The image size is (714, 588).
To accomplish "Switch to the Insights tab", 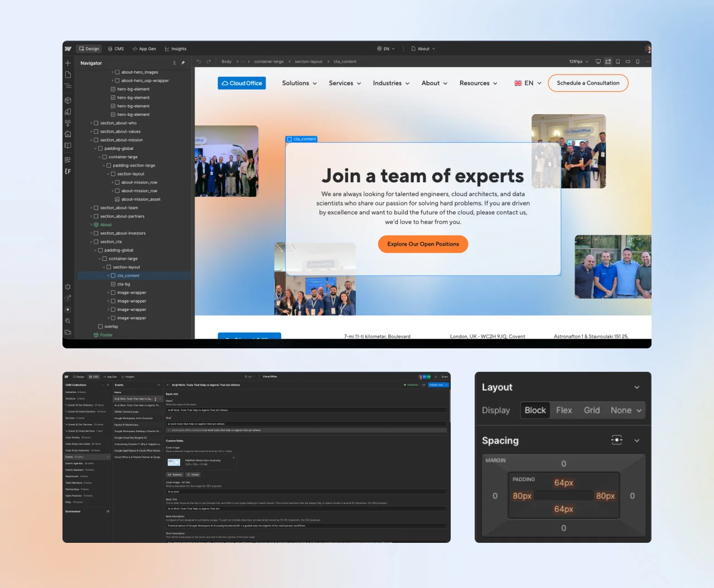I will pyautogui.click(x=176, y=49).
